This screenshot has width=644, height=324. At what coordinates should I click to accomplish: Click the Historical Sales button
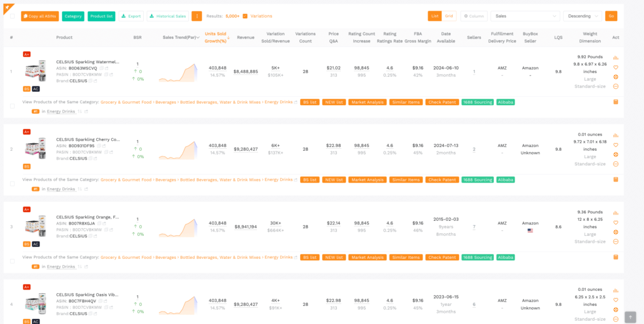[168, 16]
